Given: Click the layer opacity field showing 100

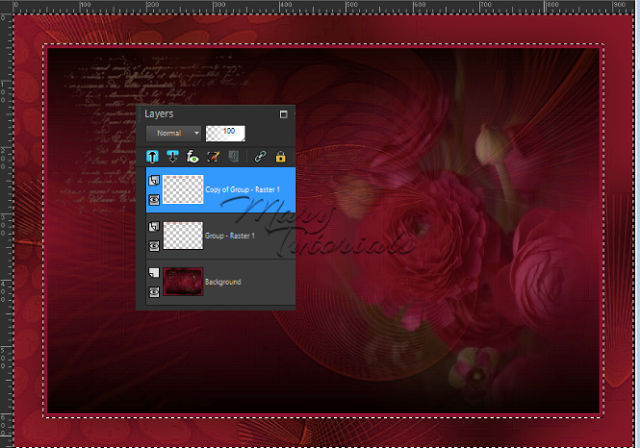Looking at the screenshot, I should pos(227,132).
